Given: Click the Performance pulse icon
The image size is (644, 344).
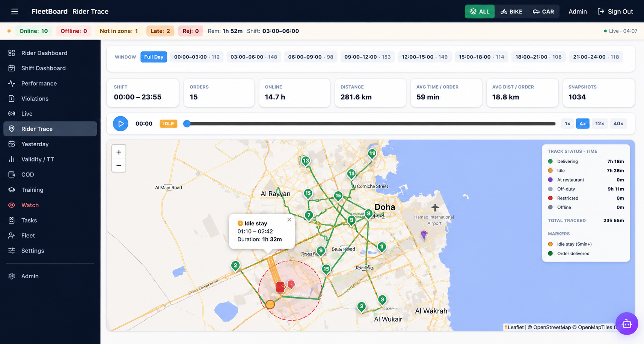Looking at the screenshot, I should pyautogui.click(x=12, y=83).
